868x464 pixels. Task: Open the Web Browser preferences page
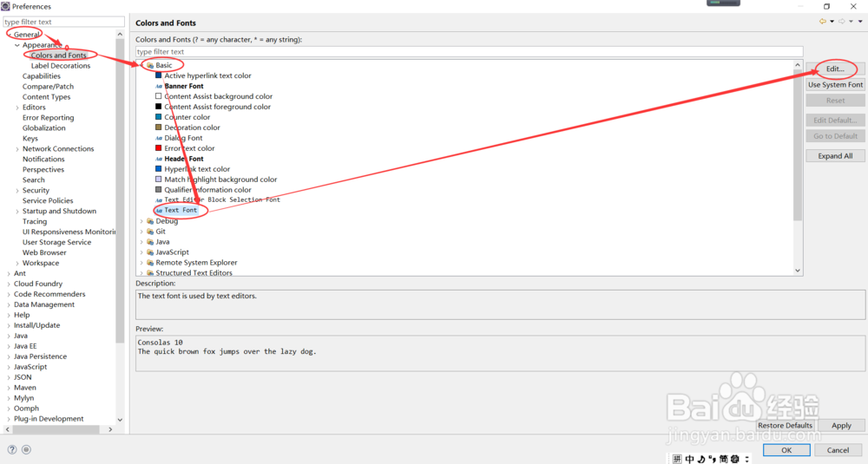click(x=44, y=252)
